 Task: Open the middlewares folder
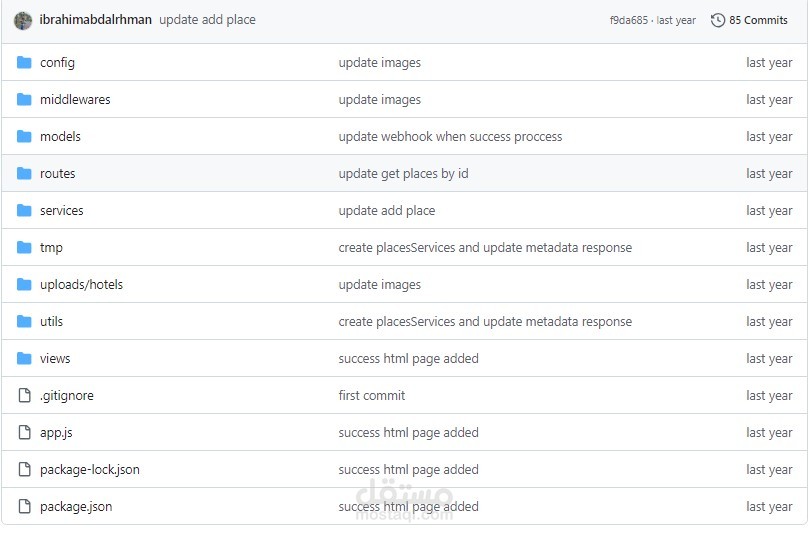pos(75,99)
